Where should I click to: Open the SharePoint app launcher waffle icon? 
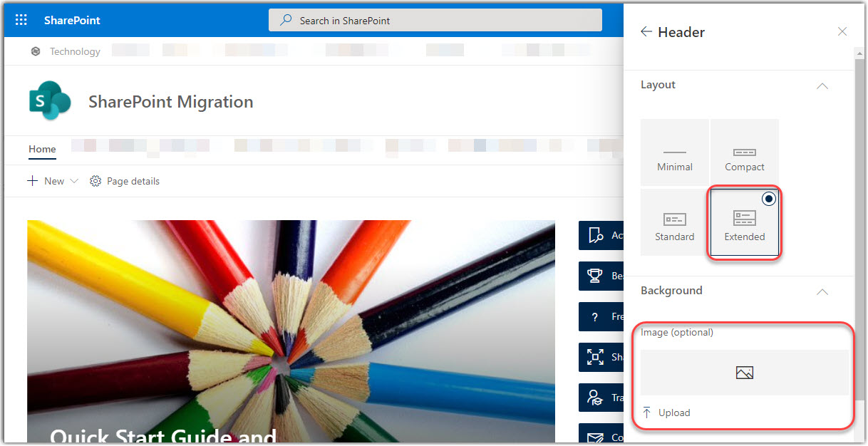point(20,19)
